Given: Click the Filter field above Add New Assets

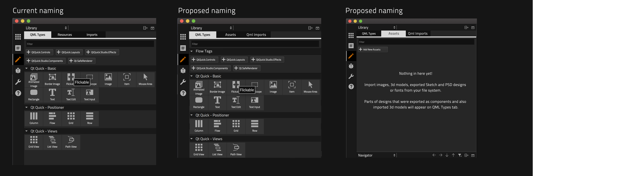Looking at the screenshot, I should pyautogui.click(x=416, y=42).
